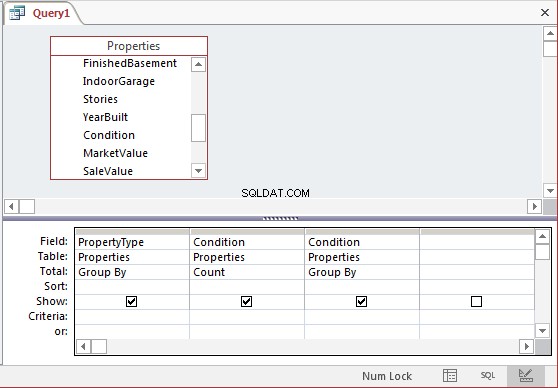Click up arrow of table pane vertical scrollbar
Image resolution: width=558 pixels, height=388 pixels.
[x=550, y=33]
